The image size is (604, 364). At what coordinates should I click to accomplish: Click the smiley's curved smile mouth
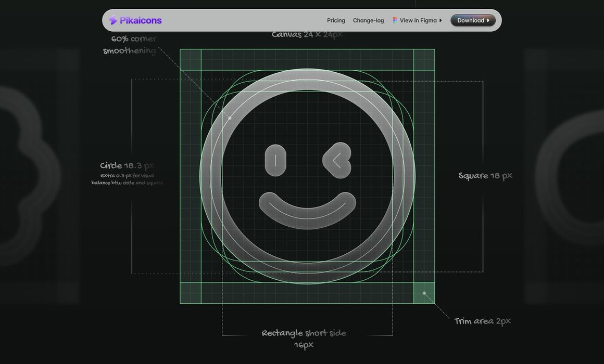coord(307,211)
